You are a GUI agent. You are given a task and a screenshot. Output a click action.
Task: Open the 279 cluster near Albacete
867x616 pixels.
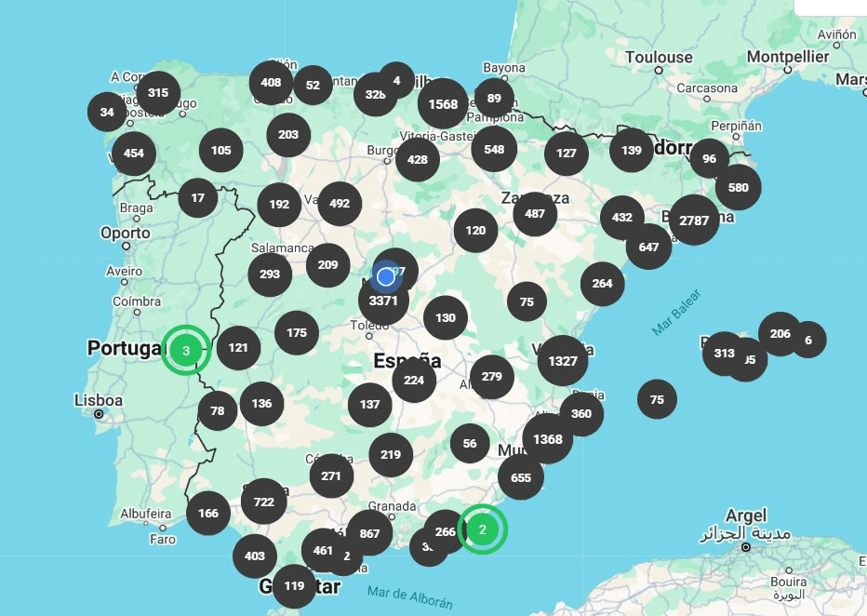tap(491, 377)
